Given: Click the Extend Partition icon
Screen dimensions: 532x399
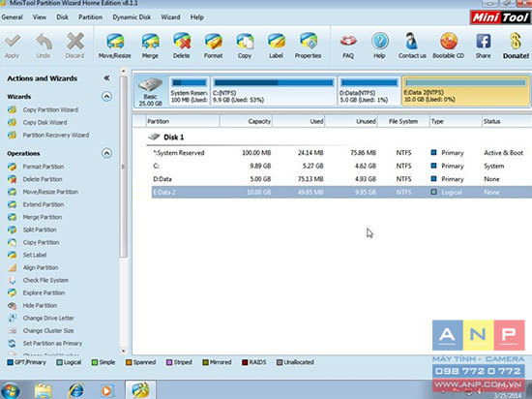Looking at the screenshot, I should click(12, 204).
